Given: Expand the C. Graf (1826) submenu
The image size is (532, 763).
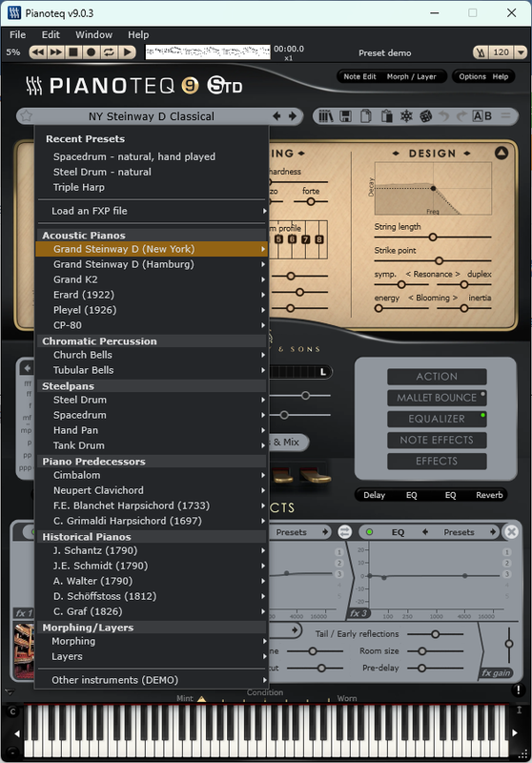Looking at the screenshot, I should 152,611.
